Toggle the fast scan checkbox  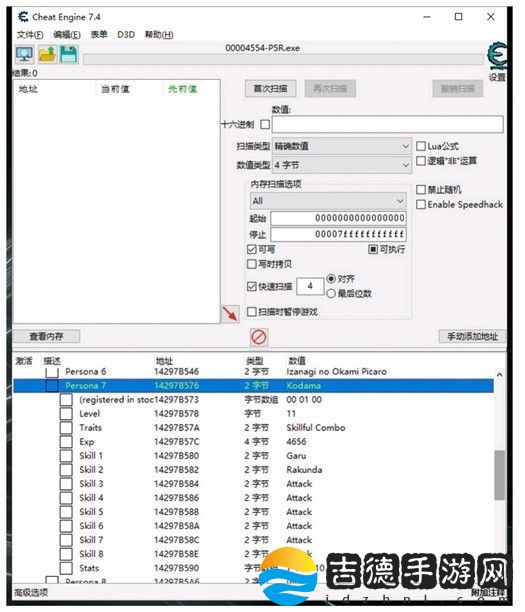click(252, 286)
